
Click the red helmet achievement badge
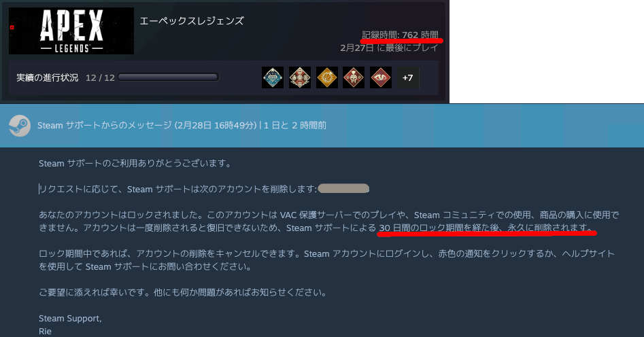point(354,77)
